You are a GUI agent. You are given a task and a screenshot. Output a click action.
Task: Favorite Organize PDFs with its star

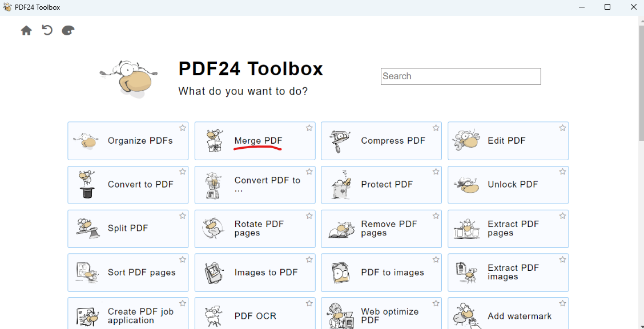coord(183,128)
